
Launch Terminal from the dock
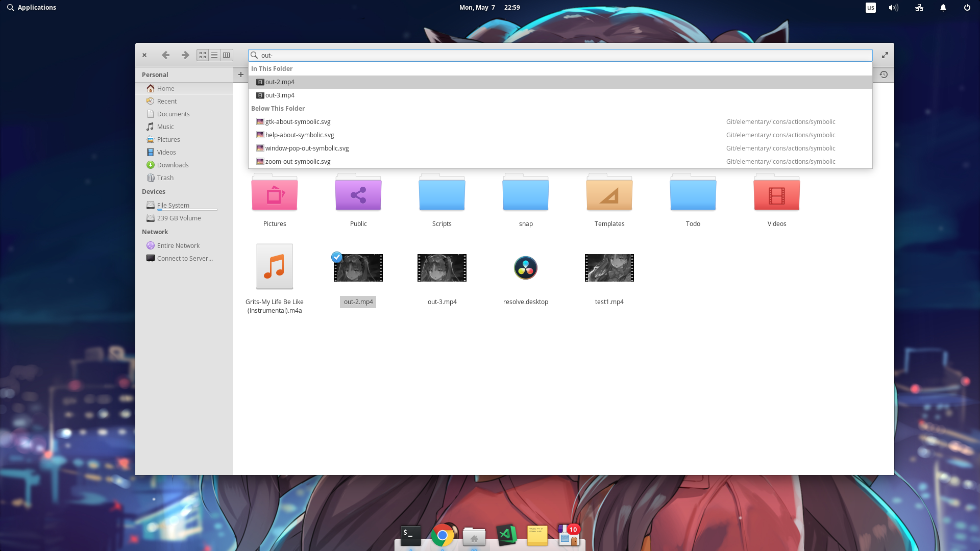pyautogui.click(x=410, y=535)
